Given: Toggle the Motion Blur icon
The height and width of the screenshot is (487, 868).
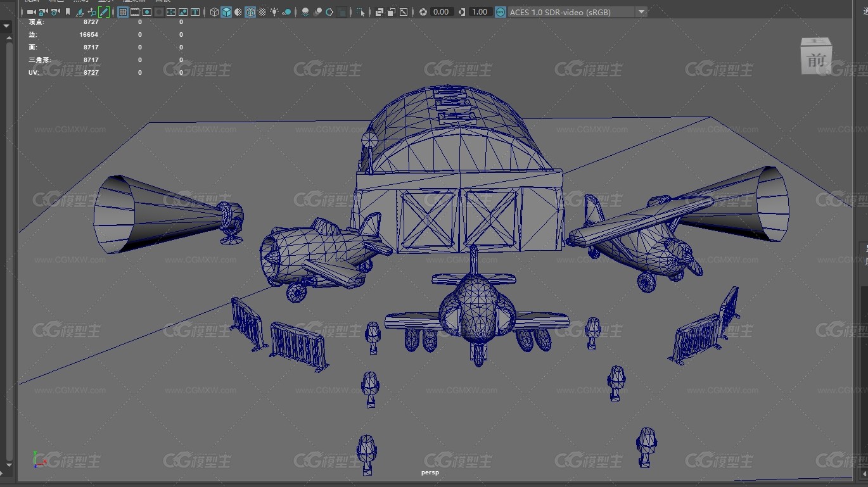Looking at the screenshot, I should (x=317, y=12).
